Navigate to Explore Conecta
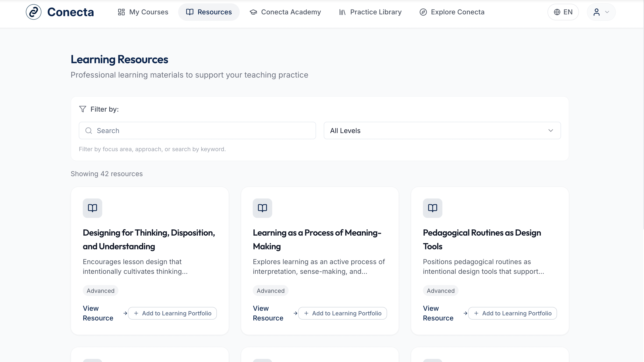Image resolution: width=644 pixels, height=362 pixels. coord(452,12)
